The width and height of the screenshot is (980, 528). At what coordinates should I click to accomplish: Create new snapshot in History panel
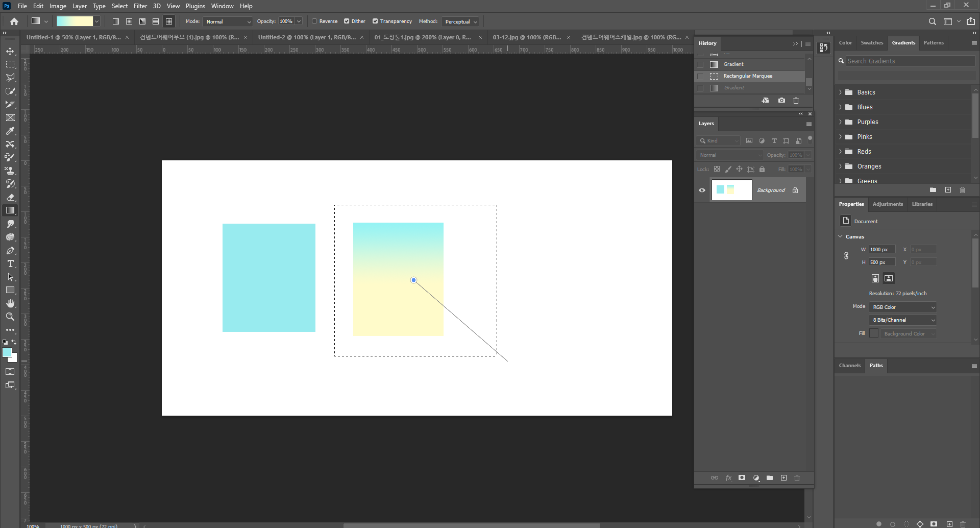pyautogui.click(x=781, y=101)
